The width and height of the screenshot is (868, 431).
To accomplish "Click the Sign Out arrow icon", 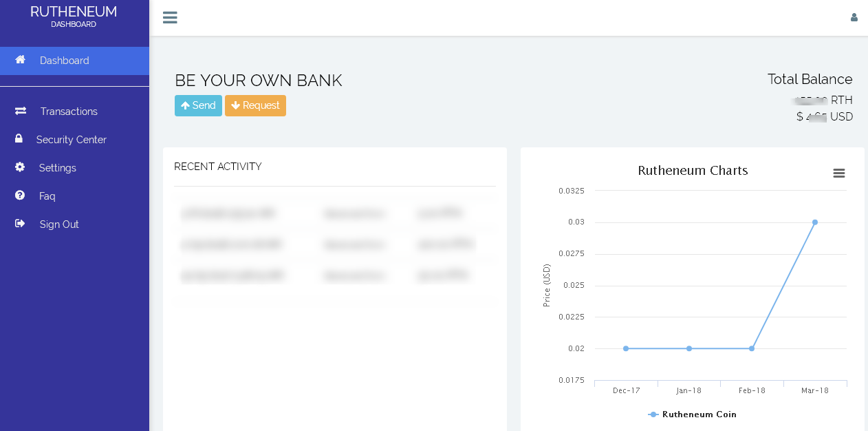I will pyautogui.click(x=20, y=224).
